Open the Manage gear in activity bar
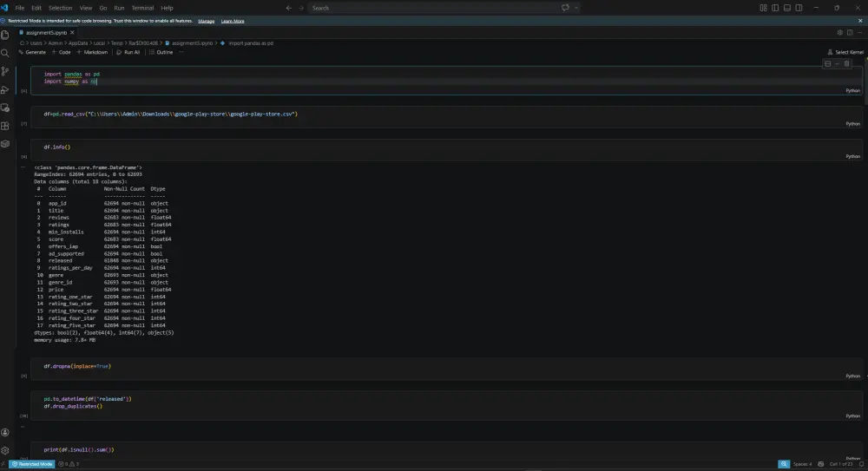 coord(5,450)
